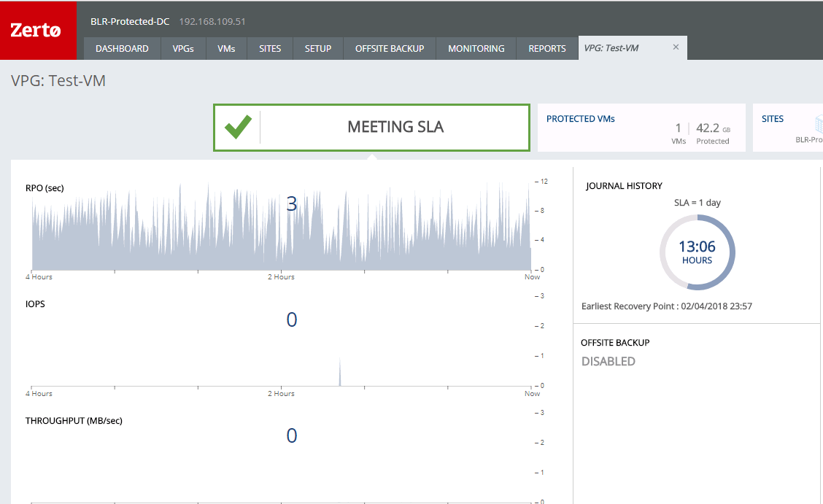Image resolution: width=823 pixels, height=504 pixels.
Task: Switch to the MONITORING tab
Action: click(476, 49)
